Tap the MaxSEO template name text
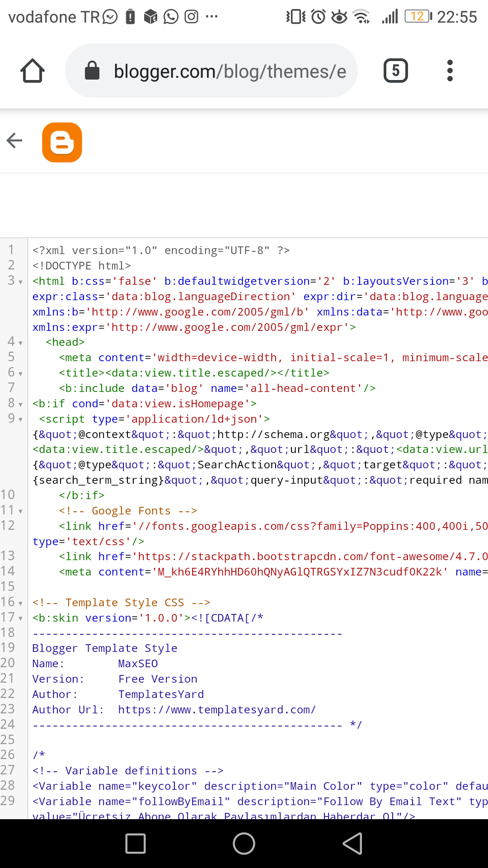 point(138,664)
